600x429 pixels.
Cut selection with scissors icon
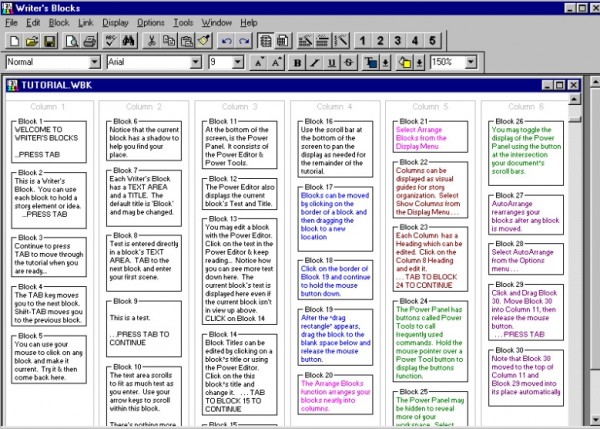pos(152,41)
